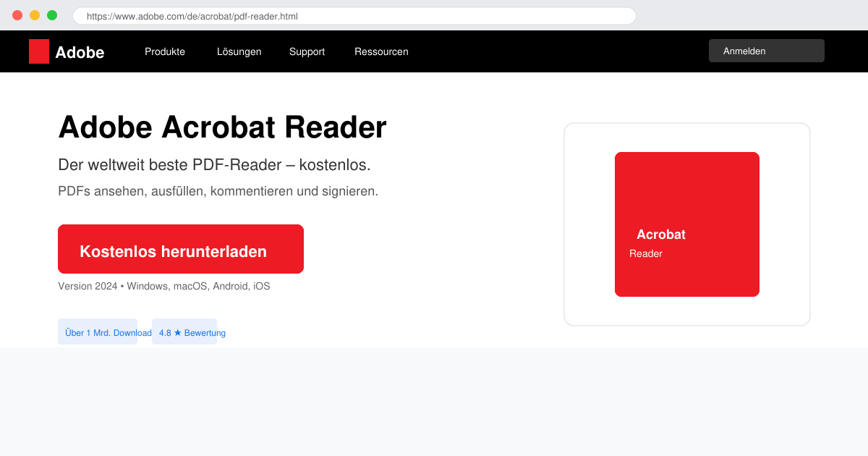Image resolution: width=868 pixels, height=456 pixels.
Task: Click the browser address bar URL
Action: 354,16
